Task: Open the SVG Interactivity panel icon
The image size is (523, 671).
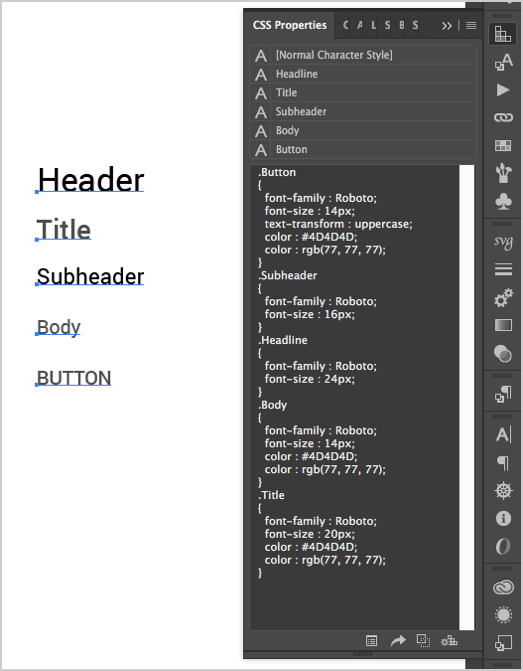Action: coord(503,241)
